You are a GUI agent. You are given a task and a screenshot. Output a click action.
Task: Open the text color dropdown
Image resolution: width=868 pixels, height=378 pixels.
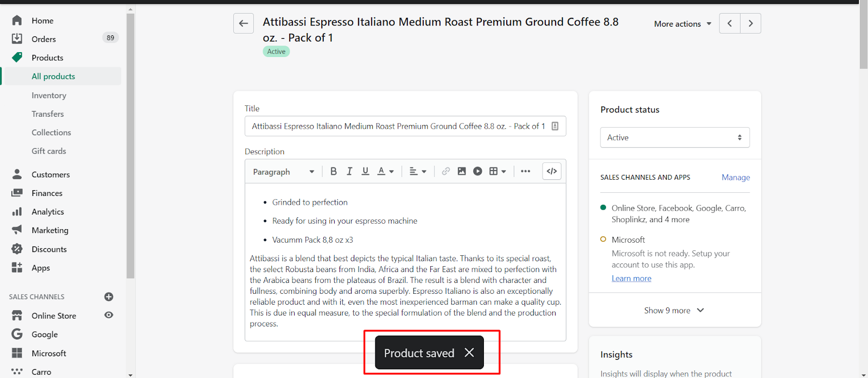[385, 171]
